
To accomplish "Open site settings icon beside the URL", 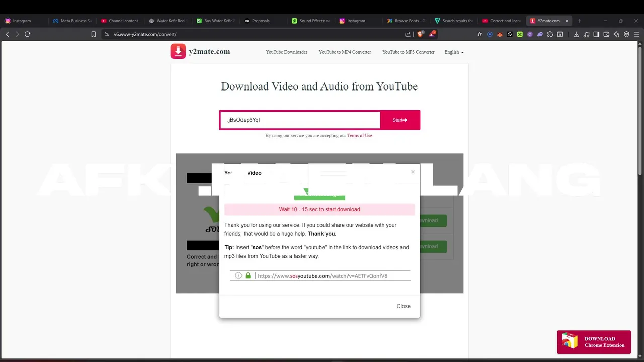I will [106, 34].
